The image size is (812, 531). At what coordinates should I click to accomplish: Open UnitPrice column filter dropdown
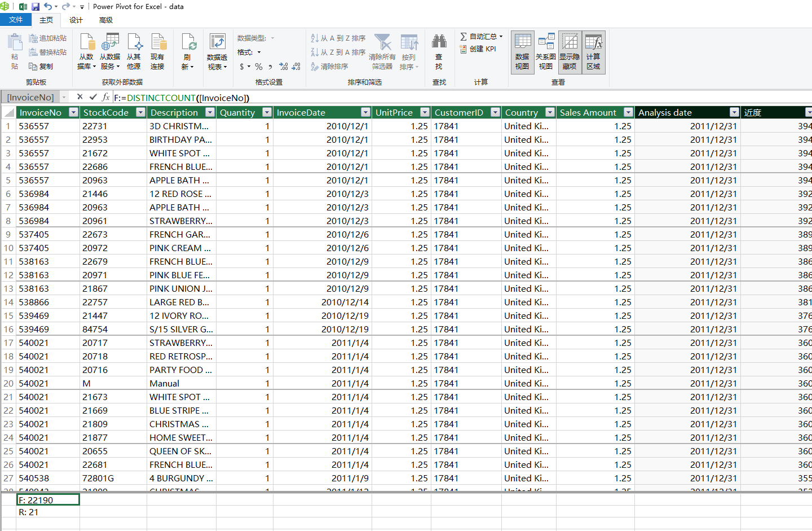click(425, 112)
